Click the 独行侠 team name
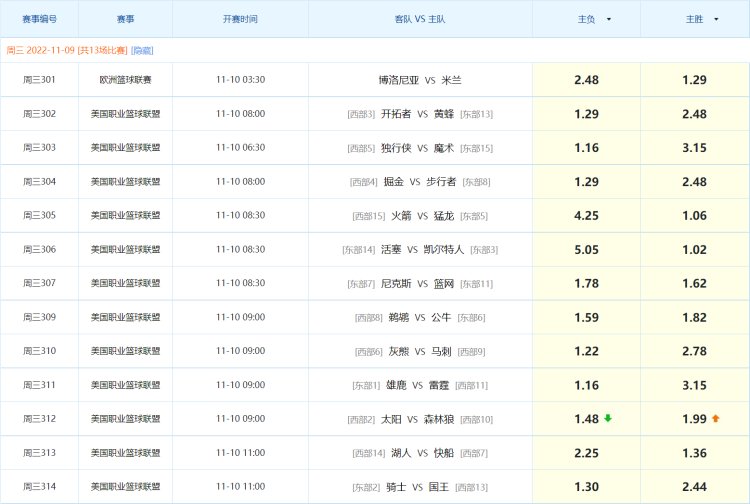 [x=394, y=148]
